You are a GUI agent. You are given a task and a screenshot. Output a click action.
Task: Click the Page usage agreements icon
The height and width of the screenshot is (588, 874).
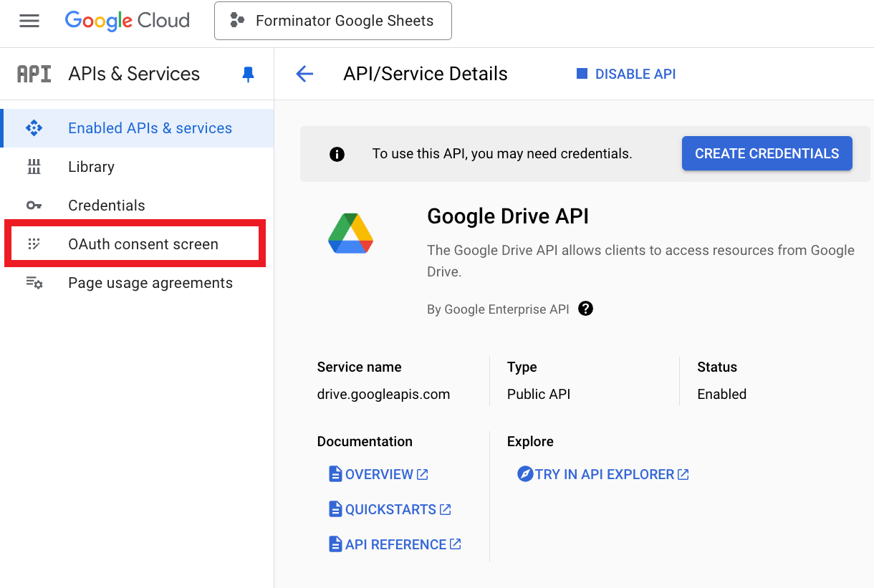click(x=34, y=283)
